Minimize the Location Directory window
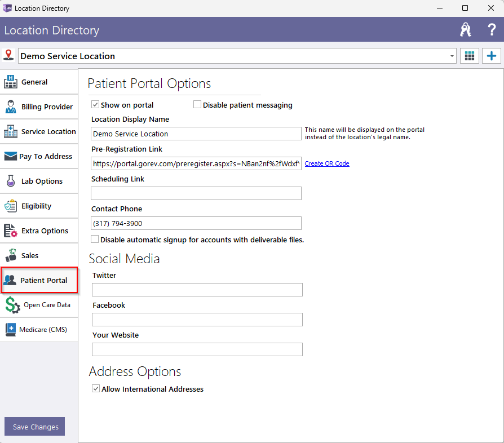The width and height of the screenshot is (504, 443). [x=440, y=8]
